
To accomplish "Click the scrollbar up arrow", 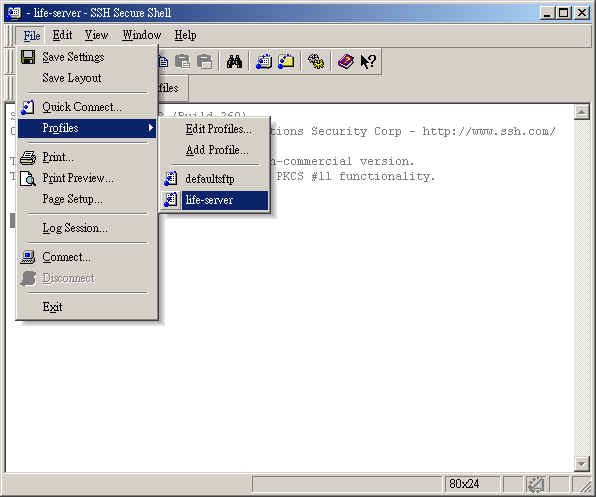I will coord(582,112).
